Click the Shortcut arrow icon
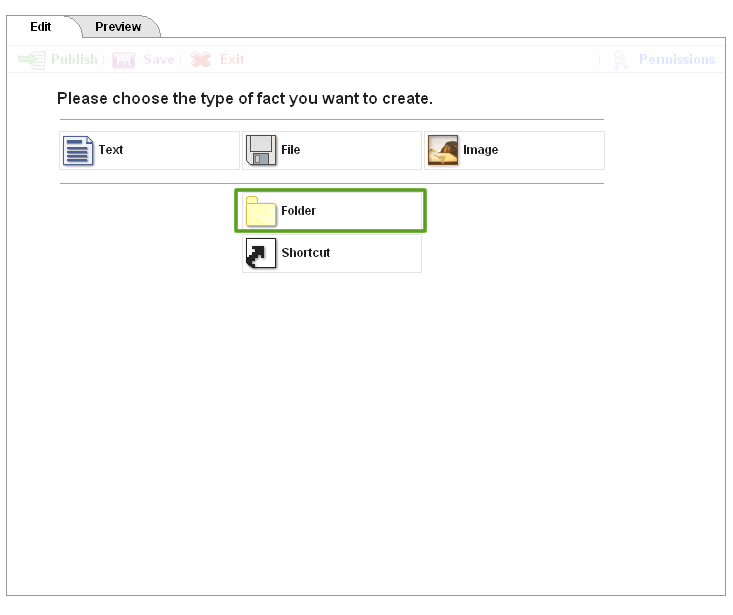Viewport: 733px width, 615px height. point(261,253)
